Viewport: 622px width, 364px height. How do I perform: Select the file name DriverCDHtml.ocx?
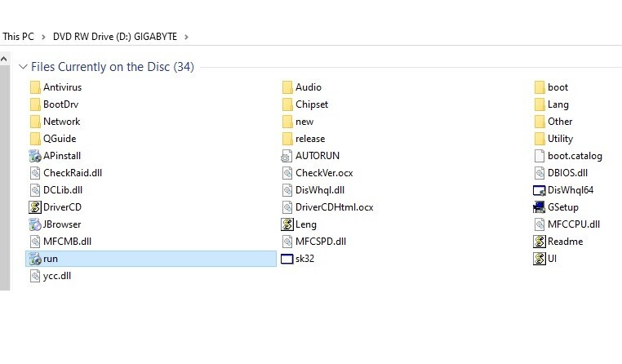pos(335,207)
